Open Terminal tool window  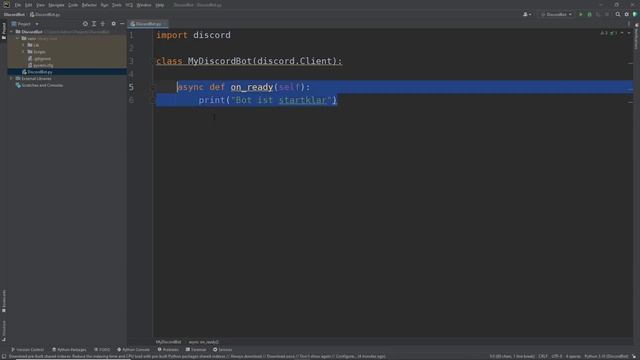pyautogui.click(x=196, y=350)
